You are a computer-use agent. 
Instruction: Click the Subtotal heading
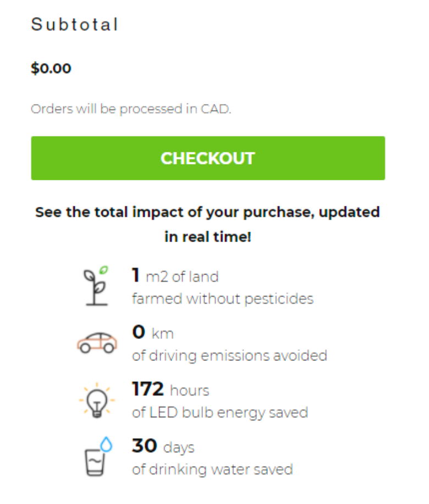coord(75,25)
